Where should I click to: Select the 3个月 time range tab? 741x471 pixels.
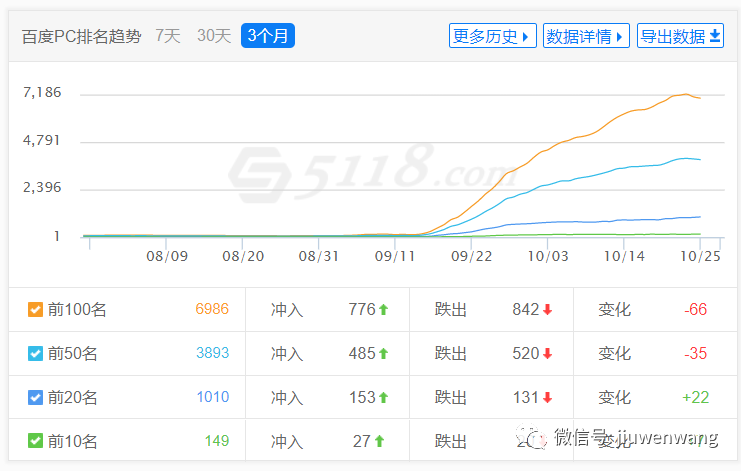268,35
